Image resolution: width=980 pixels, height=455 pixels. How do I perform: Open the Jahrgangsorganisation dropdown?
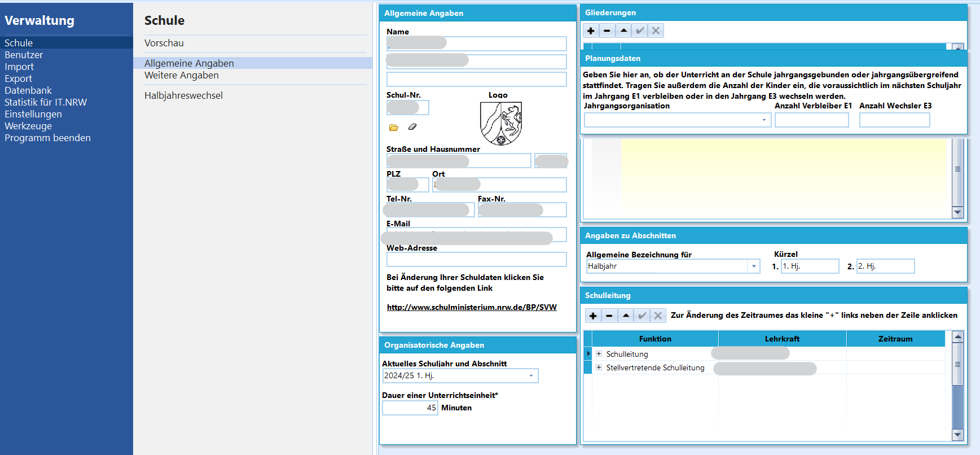(764, 120)
